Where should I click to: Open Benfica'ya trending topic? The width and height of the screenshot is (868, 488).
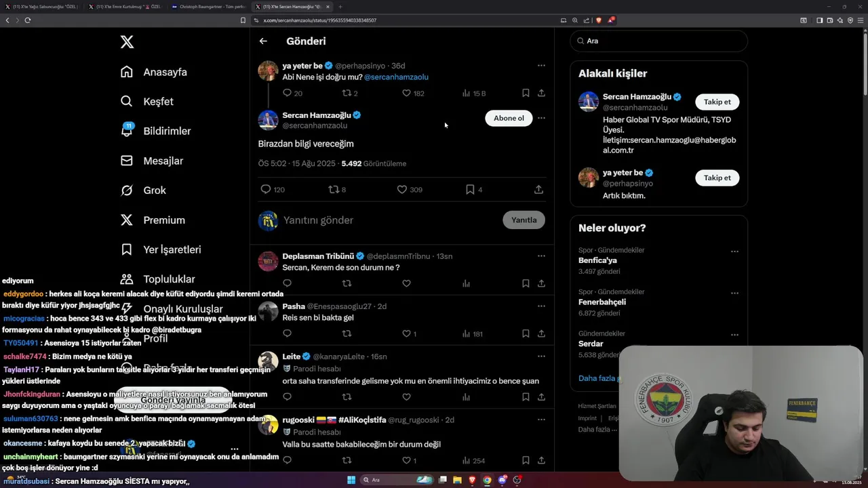point(597,260)
